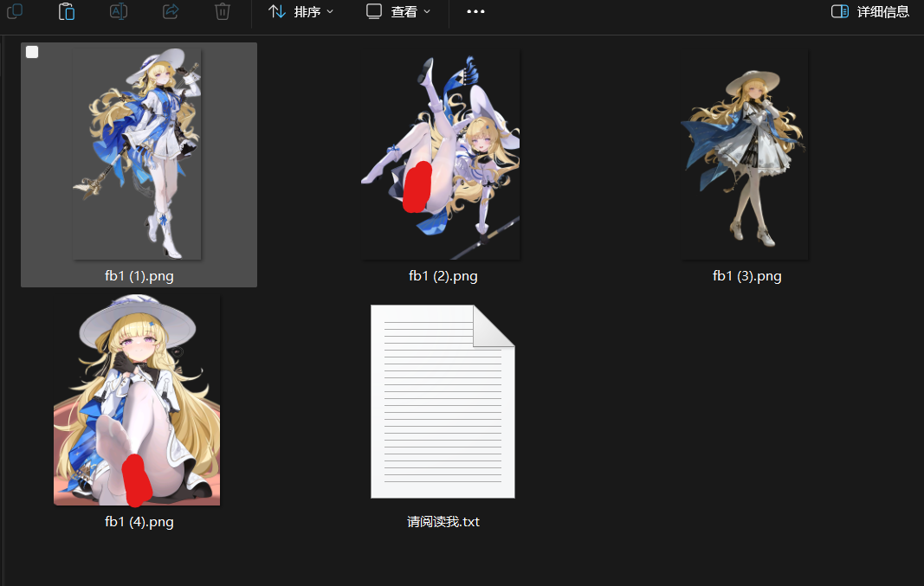Select the fb1 (3).png thumbnail
This screenshot has height=586, width=924.
tap(745, 154)
